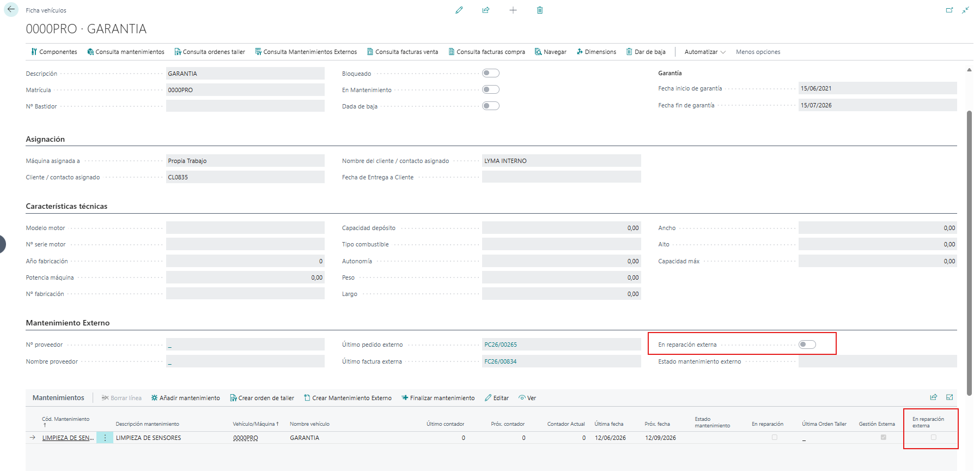The width and height of the screenshot is (980, 471).
Task: Open row options menu for LIMPIEZA DE SENSORES
Action: (105, 438)
